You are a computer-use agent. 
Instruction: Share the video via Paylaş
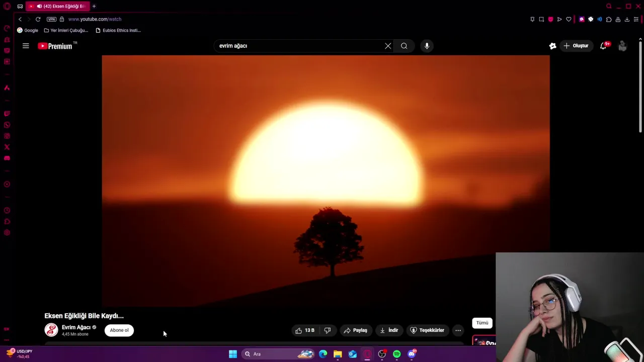pyautogui.click(x=355, y=330)
